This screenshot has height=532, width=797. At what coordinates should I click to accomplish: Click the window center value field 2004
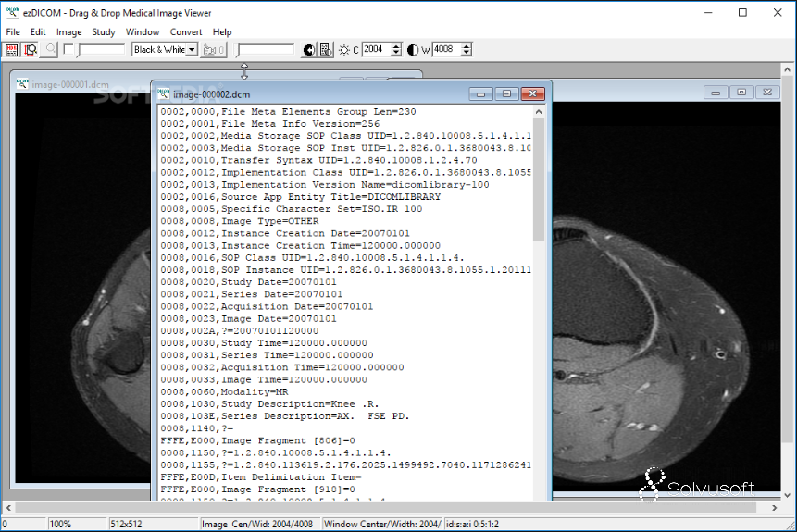[376, 49]
